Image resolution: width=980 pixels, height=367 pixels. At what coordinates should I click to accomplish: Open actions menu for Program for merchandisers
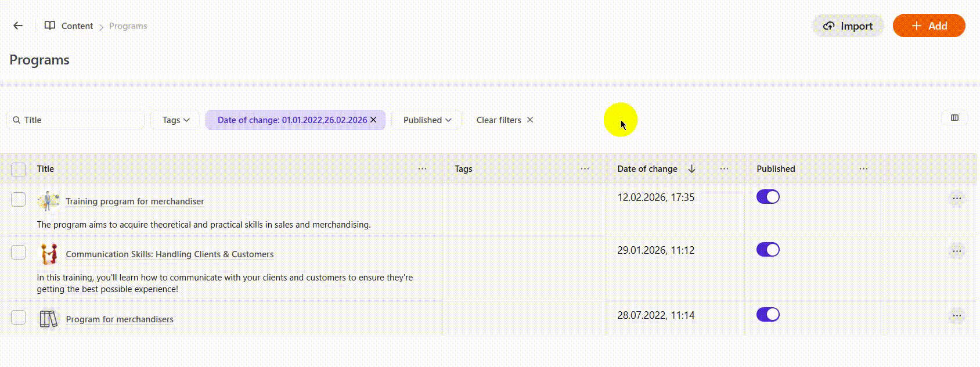pos(956,316)
